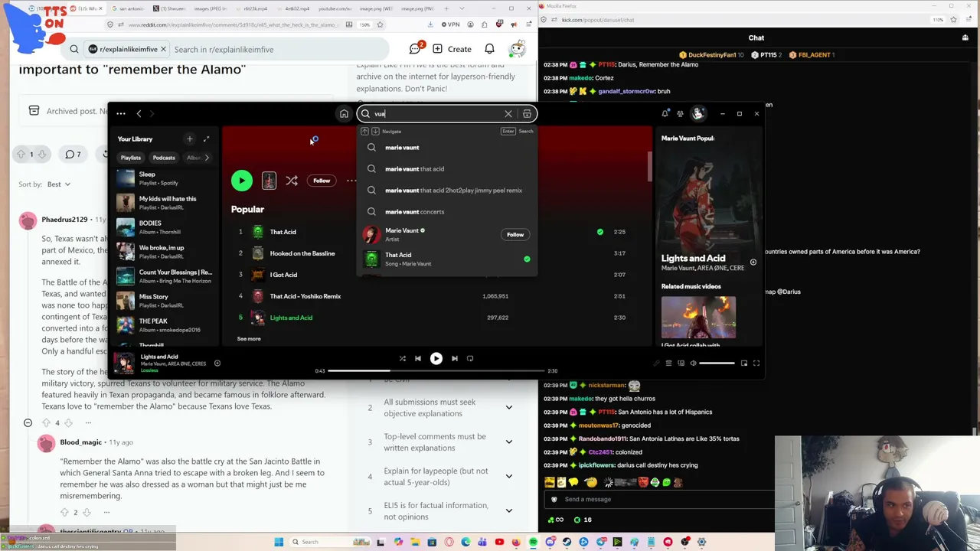Open the Spotify mini player
Image resolution: width=980 pixels, height=551 pixels.
click(743, 364)
